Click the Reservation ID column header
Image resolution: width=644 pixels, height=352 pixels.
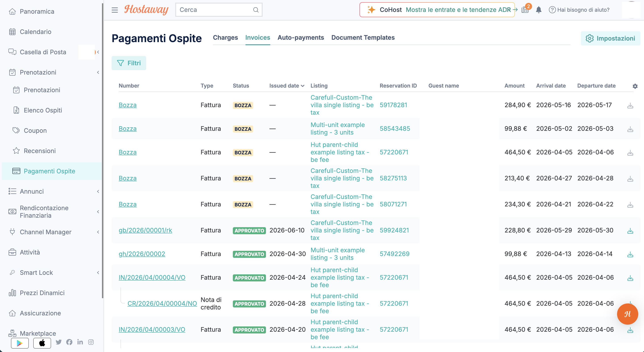(398, 86)
